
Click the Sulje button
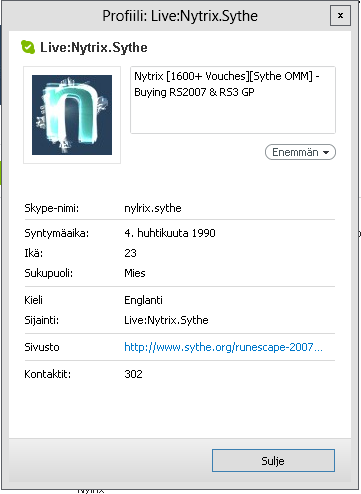(x=273, y=461)
